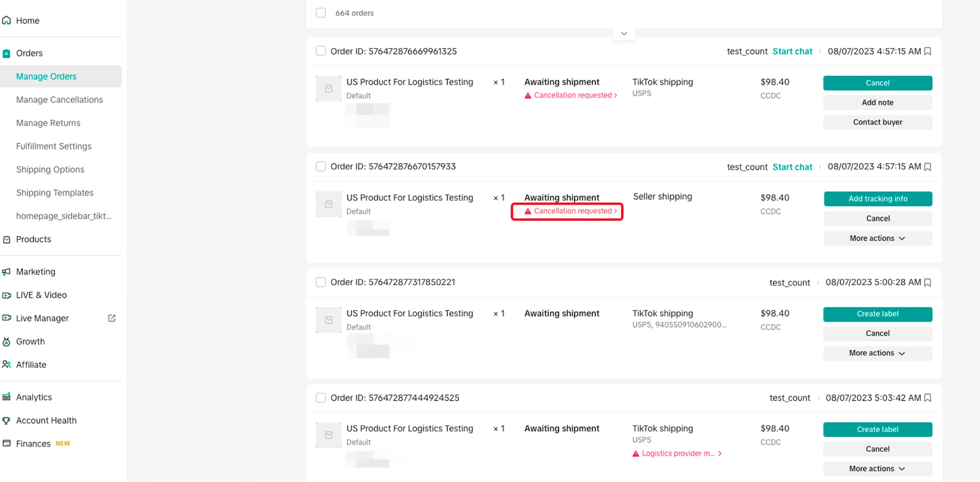The image size is (980, 482).
Task: Open highlighted Cancellation requested link
Action: 572,211
